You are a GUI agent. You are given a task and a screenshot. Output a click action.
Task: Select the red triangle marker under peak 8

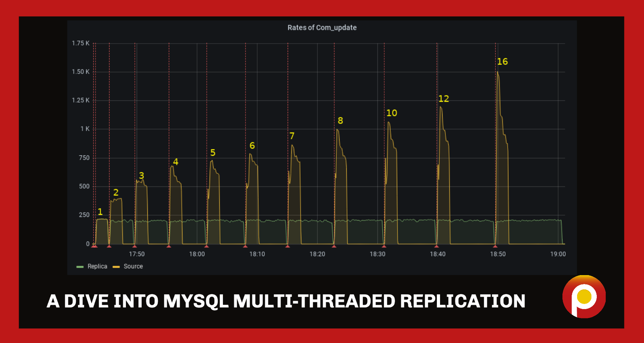[x=333, y=247]
